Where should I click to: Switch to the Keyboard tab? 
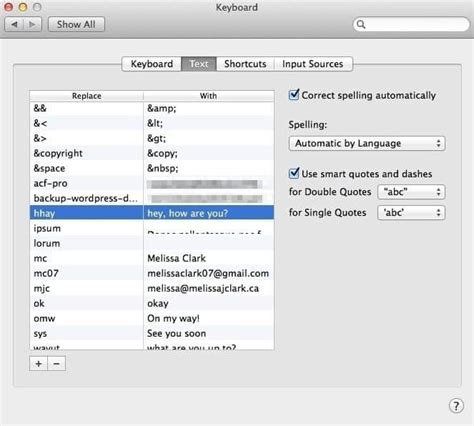pyautogui.click(x=152, y=64)
